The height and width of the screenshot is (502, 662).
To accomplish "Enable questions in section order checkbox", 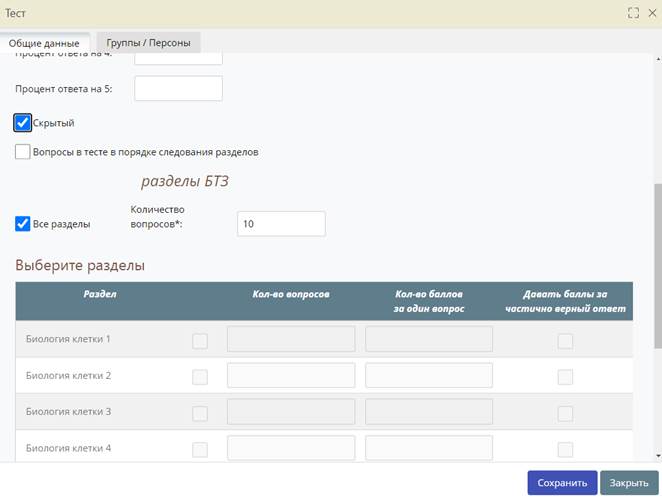I will click(23, 152).
